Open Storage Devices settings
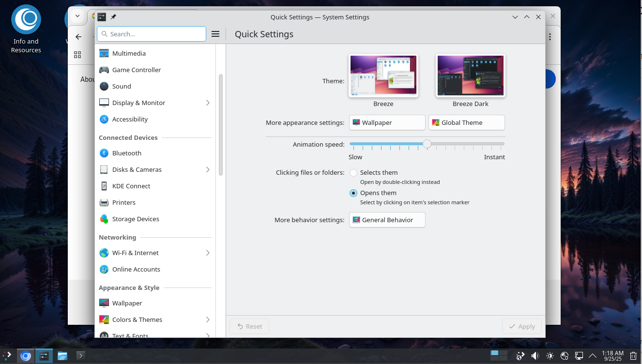This screenshot has width=642, height=364. [136, 219]
